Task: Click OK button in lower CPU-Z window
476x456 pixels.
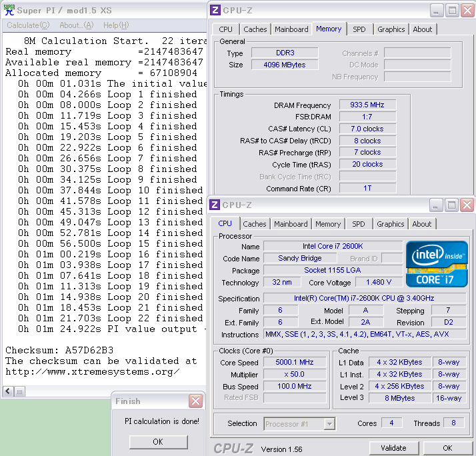Action: pyautogui.click(x=447, y=448)
